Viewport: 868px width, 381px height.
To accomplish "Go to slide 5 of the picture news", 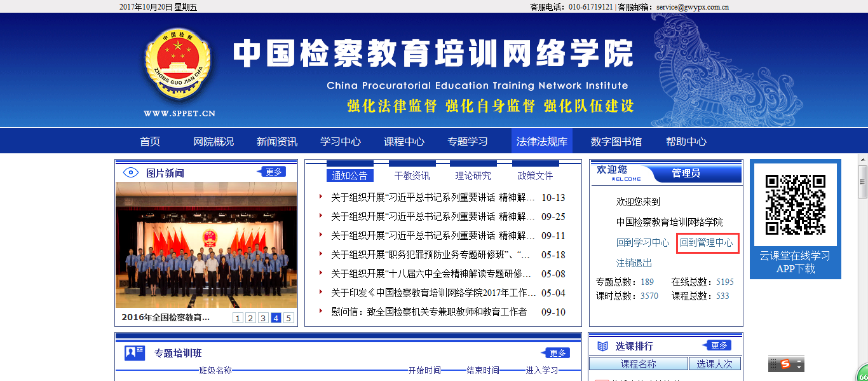I will [x=288, y=318].
